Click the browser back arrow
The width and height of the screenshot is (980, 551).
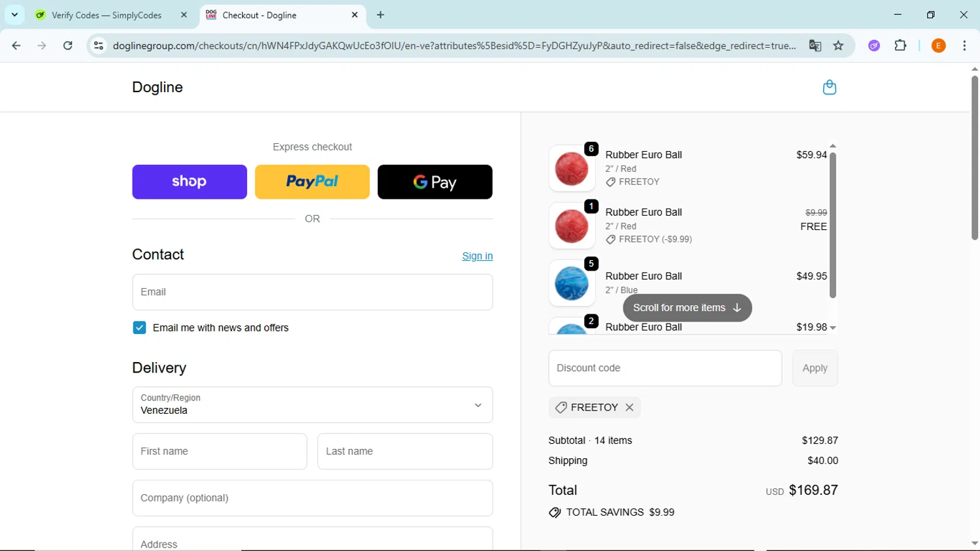[x=16, y=46]
